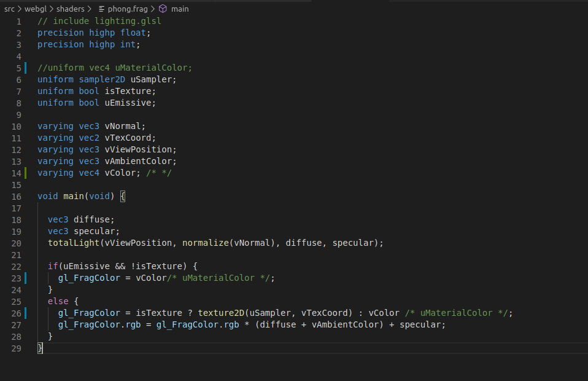The image size is (588, 381).
Task: Expand the chevron after 'phong.frag' breadcrumb
Action: 153,9
